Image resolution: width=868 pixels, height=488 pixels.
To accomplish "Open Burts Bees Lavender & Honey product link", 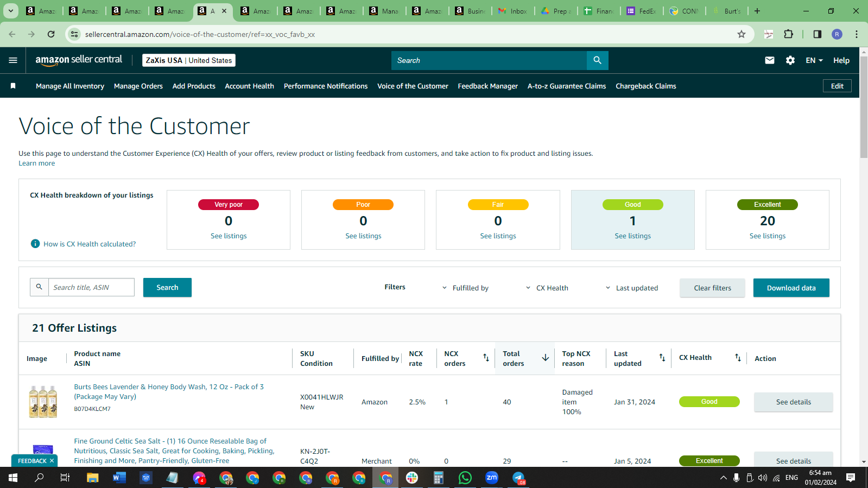I will coord(169,391).
